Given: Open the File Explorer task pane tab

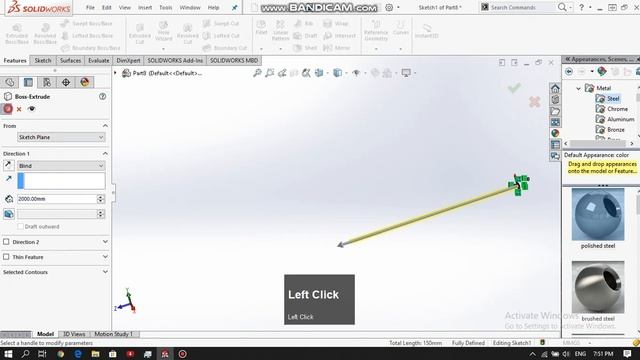Looking at the screenshot, I should [555, 111].
